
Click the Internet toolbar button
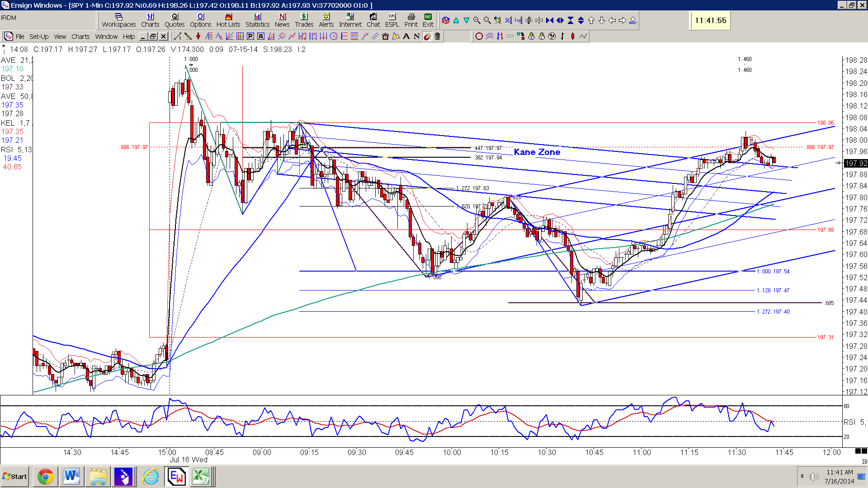350,20
